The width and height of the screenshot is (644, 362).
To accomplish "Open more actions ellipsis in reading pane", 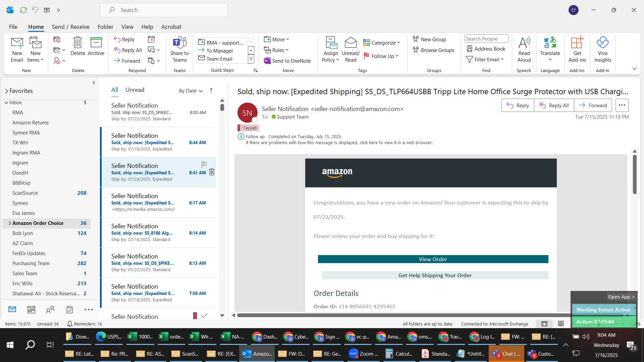I will [622, 105].
